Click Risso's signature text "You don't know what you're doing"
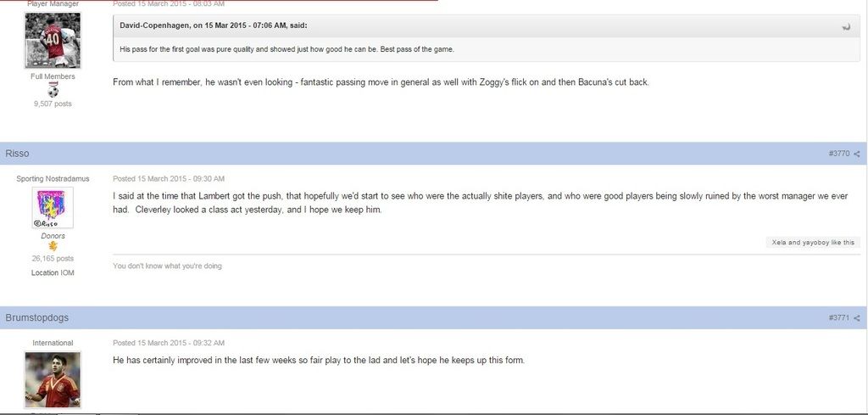 [167, 266]
